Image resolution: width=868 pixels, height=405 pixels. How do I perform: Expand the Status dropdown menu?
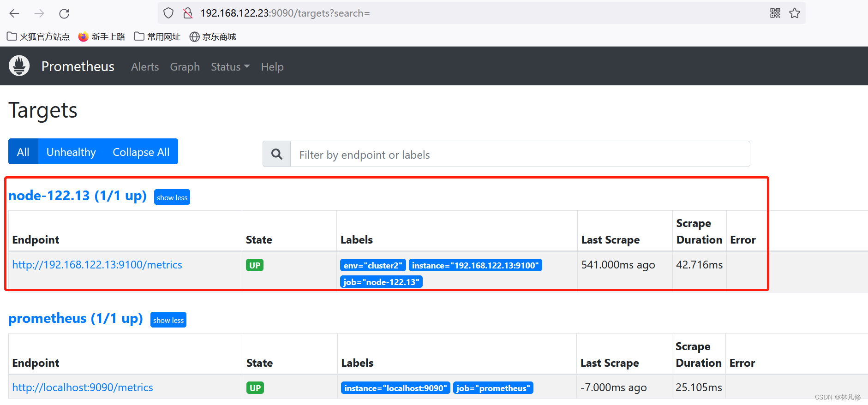230,67
